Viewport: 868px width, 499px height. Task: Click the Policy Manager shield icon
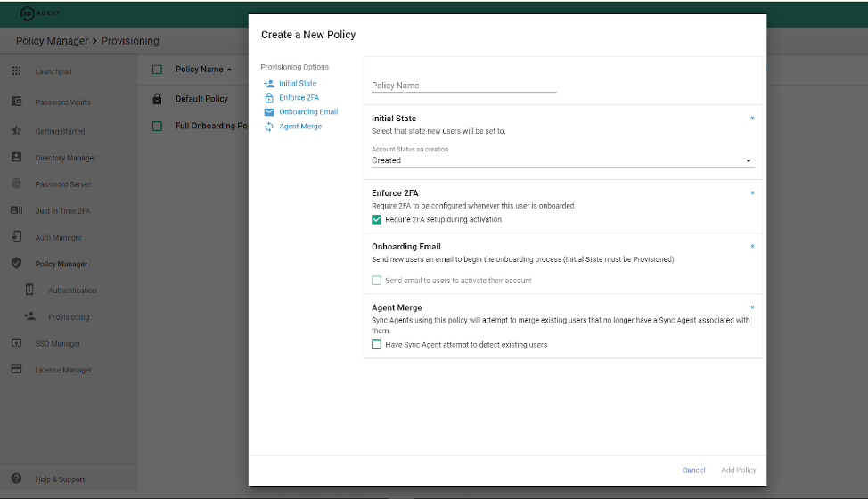coord(17,264)
